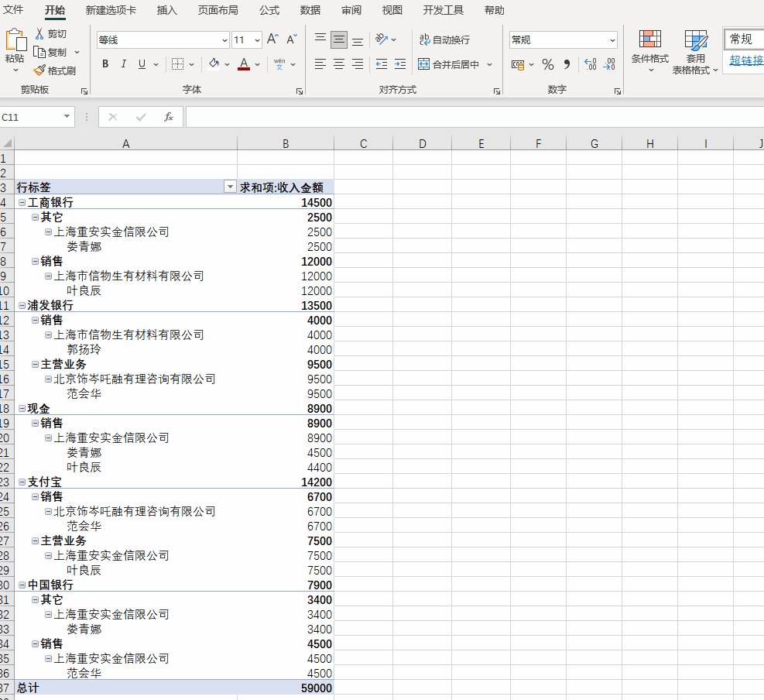Open font settings dialog launcher
The image size is (764, 700).
(300, 91)
